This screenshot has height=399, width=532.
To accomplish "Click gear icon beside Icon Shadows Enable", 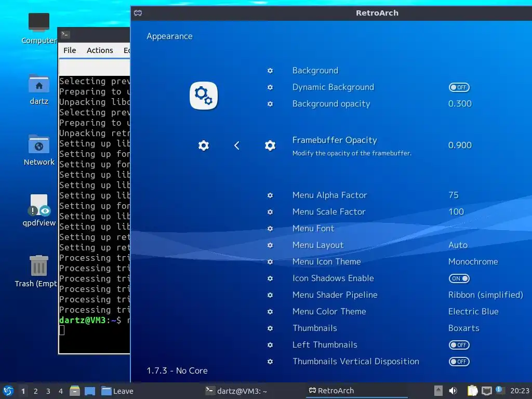I will [270, 278].
